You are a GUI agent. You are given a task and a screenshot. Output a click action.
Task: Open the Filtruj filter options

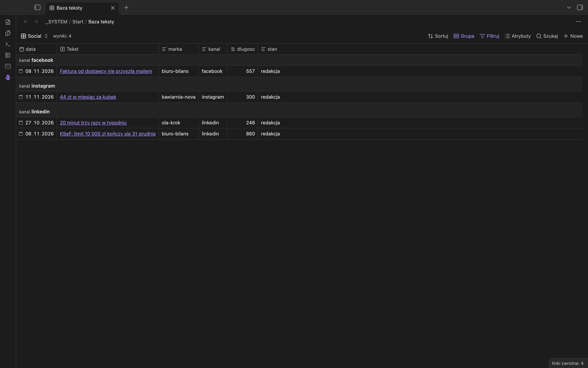[x=489, y=36]
